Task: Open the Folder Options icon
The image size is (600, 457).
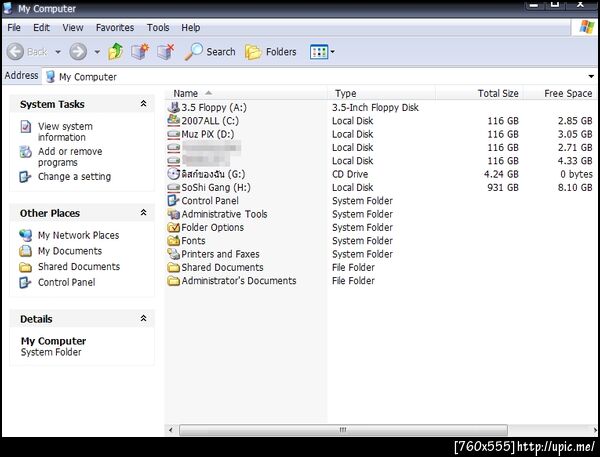Action: tap(173, 227)
